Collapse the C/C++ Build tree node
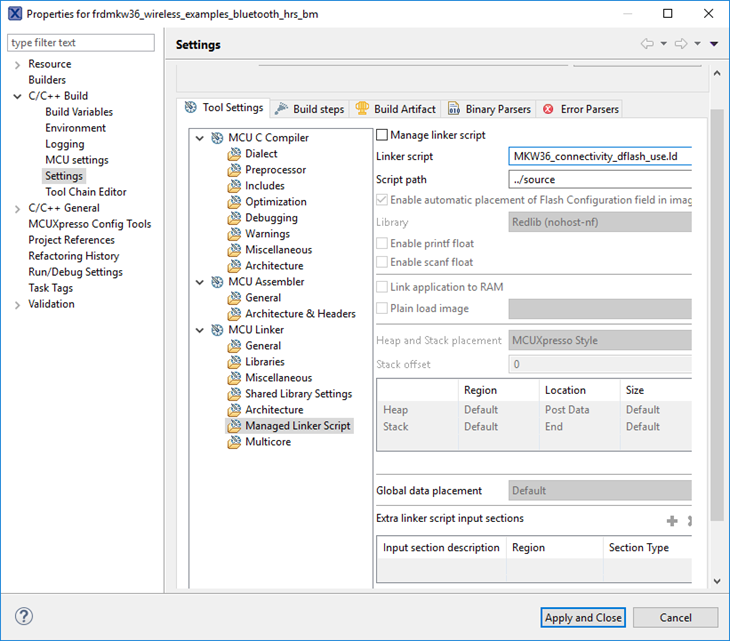The width and height of the screenshot is (730, 641). click(17, 96)
